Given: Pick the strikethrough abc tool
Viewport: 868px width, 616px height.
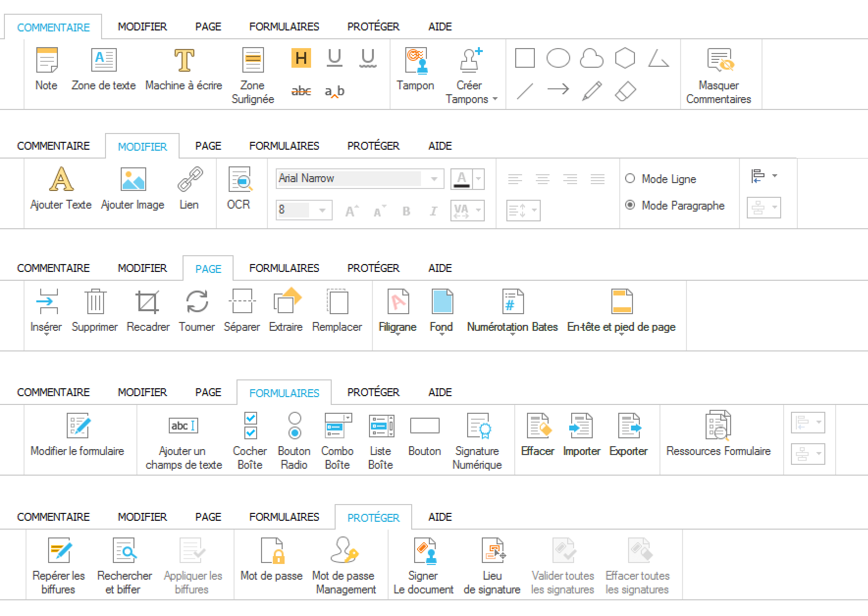Looking at the screenshot, I should (301, 91).
